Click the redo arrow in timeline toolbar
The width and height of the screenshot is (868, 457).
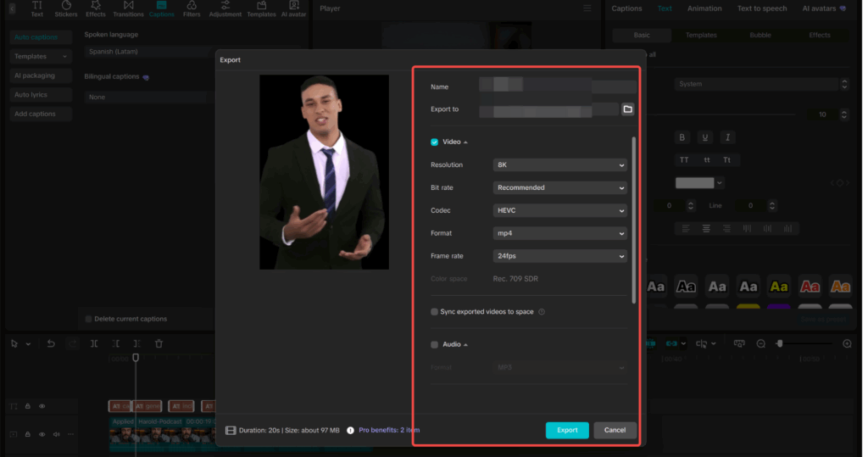[73, 343]
